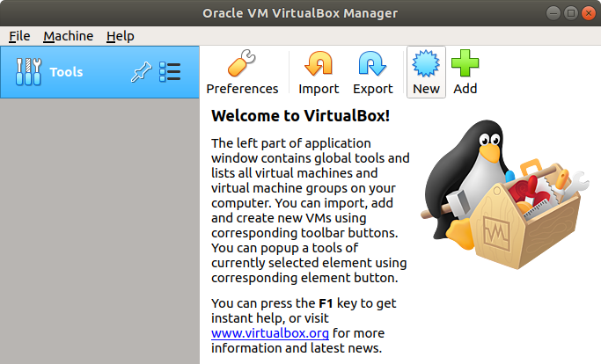Screen dimensions: 601x364
Task: Click the "Welcome to VirtualBox!" heading
Action: pyautogui.click(x=301, y=116)
